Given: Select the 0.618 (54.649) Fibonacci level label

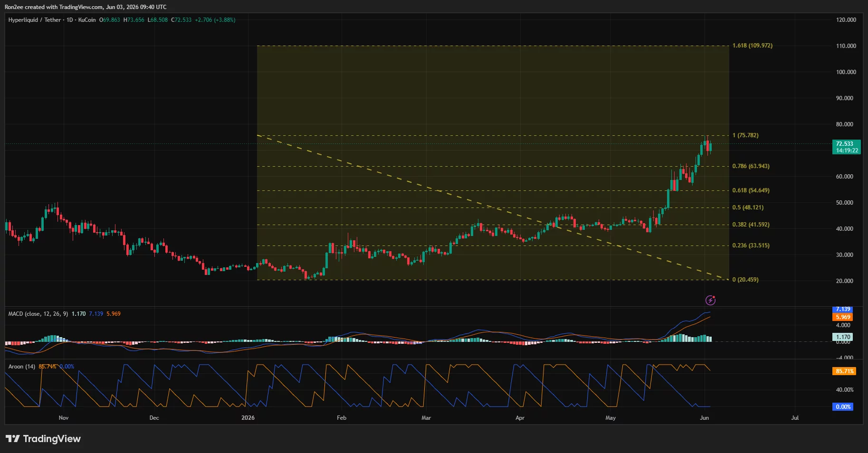Looking at the screenshot, I should (751, 190).
